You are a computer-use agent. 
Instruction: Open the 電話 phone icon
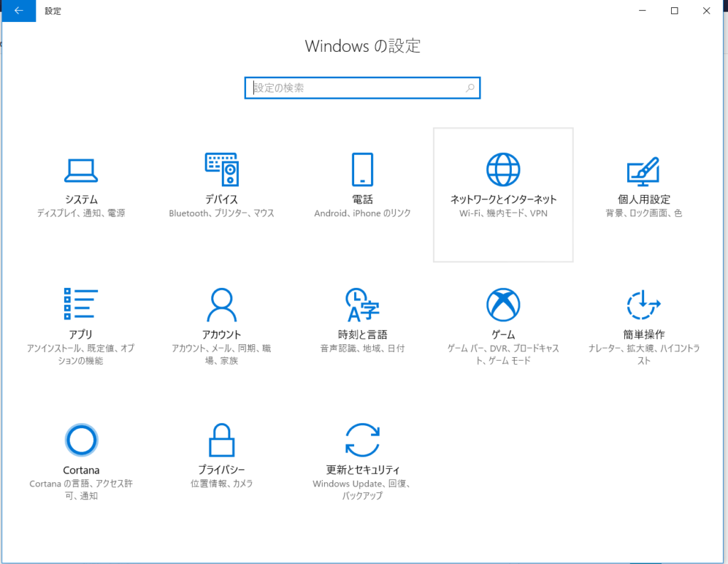pos(362,169)
